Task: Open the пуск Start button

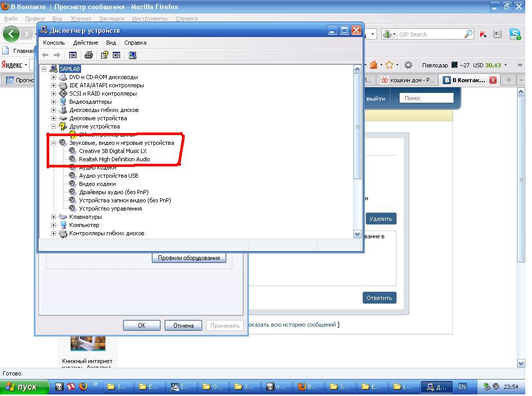Action: pos(25,387)
